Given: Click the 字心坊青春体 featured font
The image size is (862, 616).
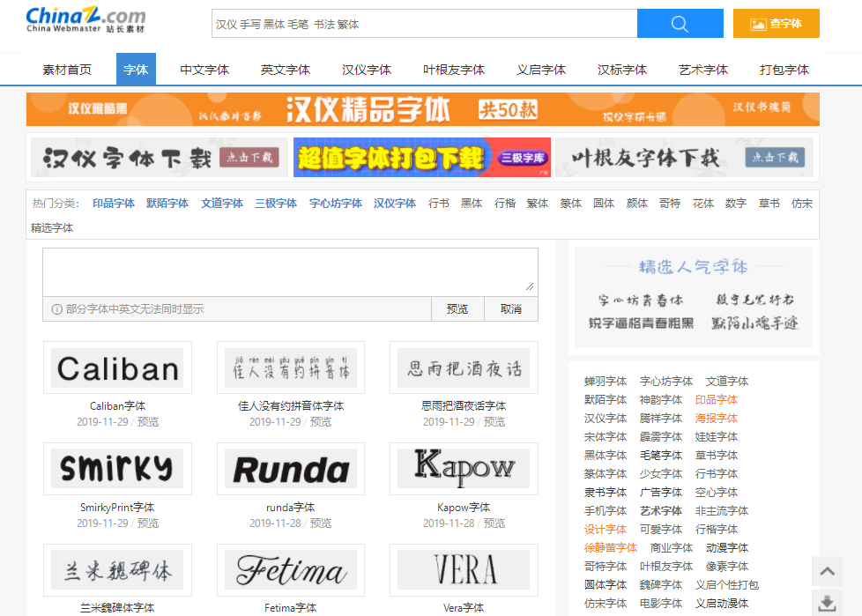Looking at the screenshot, I should [641, 300].
